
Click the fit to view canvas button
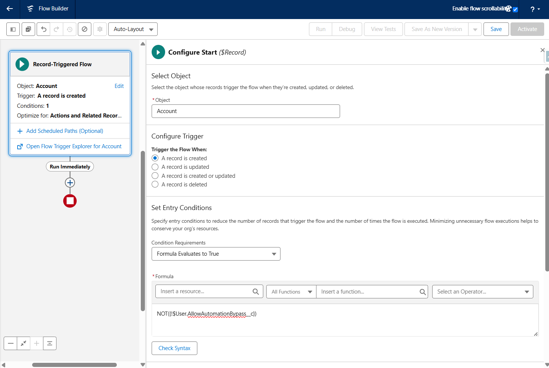[x=23, y=343]
